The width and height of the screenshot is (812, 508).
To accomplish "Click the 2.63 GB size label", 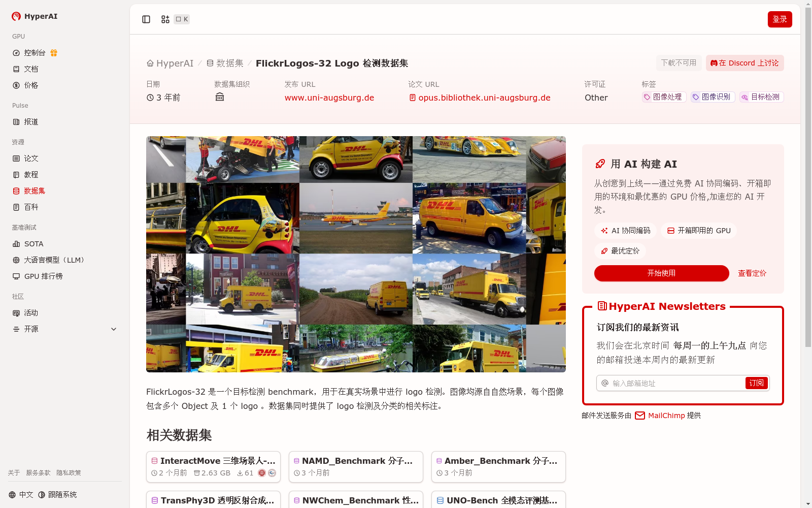I will [x=212, y=473].
